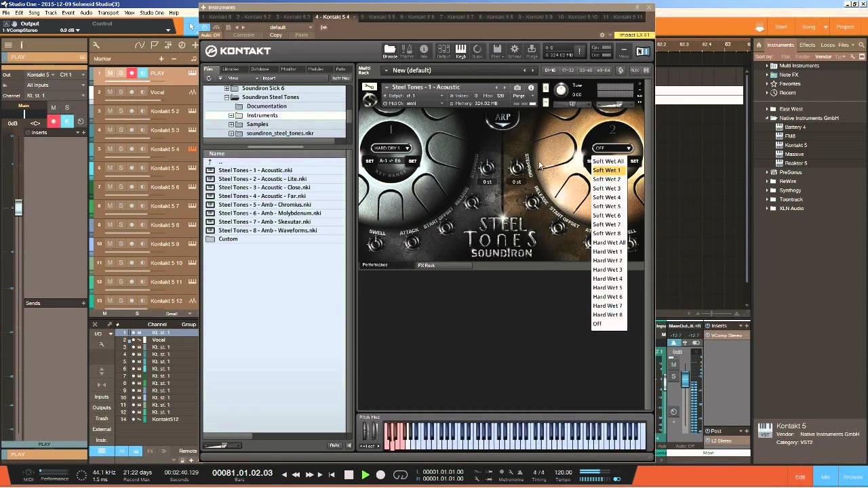The height and width of the screenshot is (488, 868).
Task: Click the Edit button at bottom right
Action: (800, 477)
